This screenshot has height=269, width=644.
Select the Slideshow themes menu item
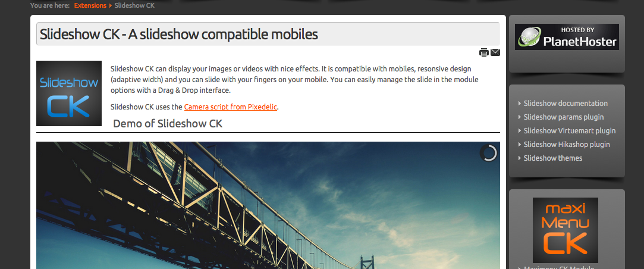pos(553,158)
